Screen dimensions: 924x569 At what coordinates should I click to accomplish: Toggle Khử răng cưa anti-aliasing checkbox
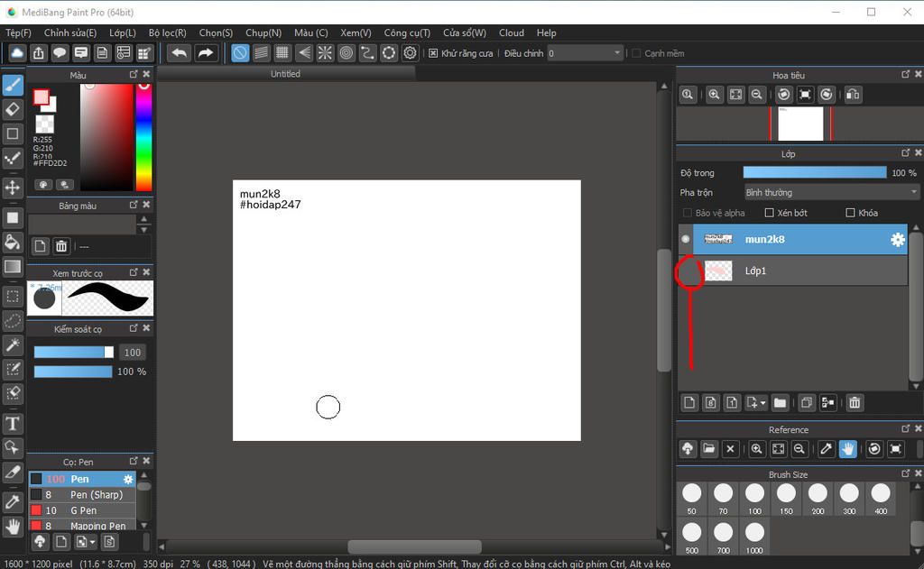[x=433, y=53]
